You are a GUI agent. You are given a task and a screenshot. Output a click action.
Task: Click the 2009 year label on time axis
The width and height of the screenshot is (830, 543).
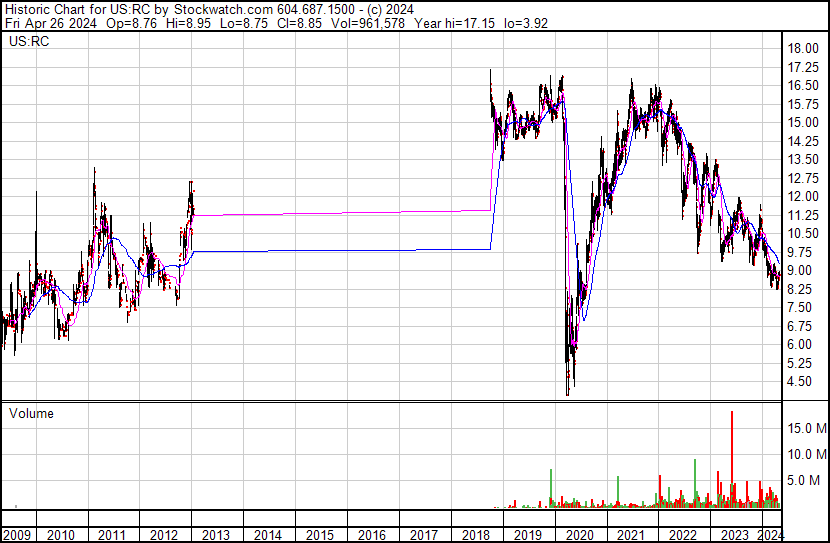[x=17, y=535]
